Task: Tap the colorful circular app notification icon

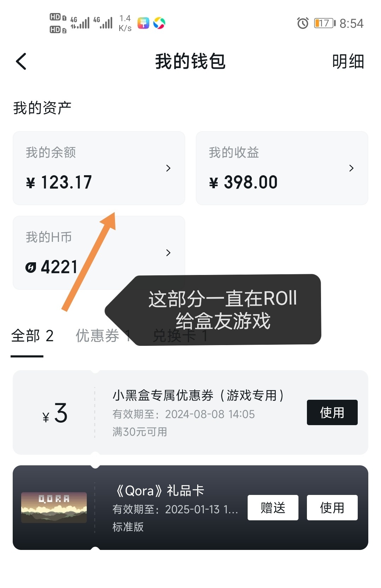Action: coord(159,23)
